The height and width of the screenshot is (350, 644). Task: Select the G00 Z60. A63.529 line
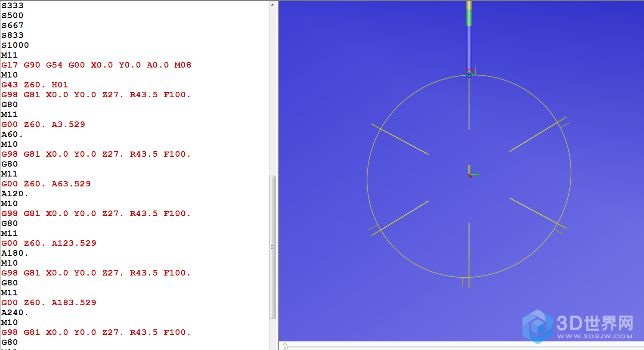[46, 184]
